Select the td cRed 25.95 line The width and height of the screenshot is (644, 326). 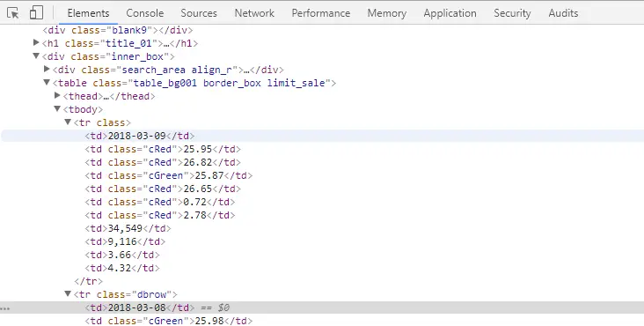pos(163,149)
